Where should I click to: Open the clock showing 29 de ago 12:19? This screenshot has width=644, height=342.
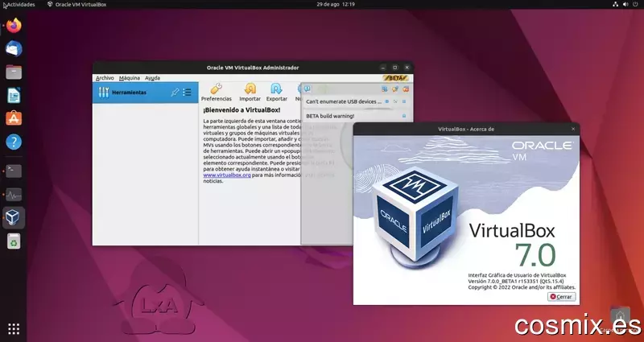pos(336,4)
